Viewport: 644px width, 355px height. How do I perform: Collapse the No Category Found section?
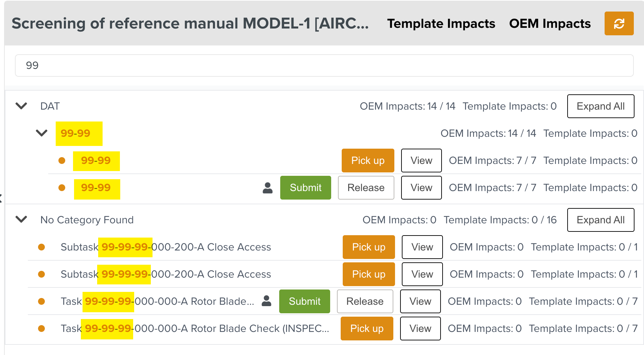pyautogui.click(x=21, y=220)
